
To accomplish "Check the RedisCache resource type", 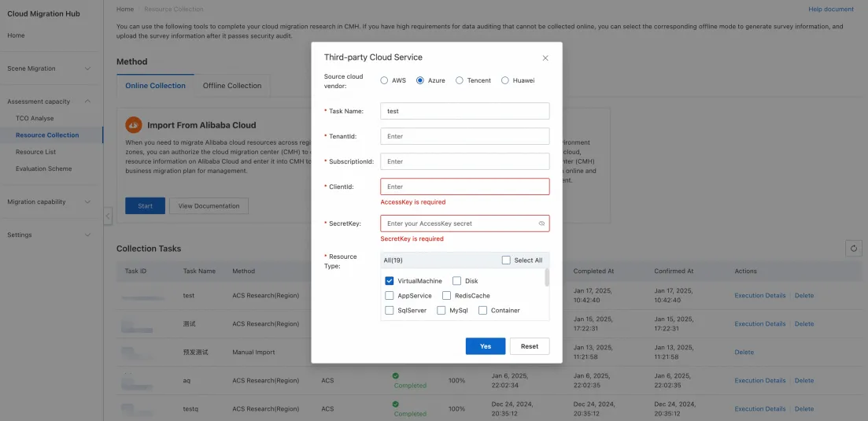I will pos(446,295).
